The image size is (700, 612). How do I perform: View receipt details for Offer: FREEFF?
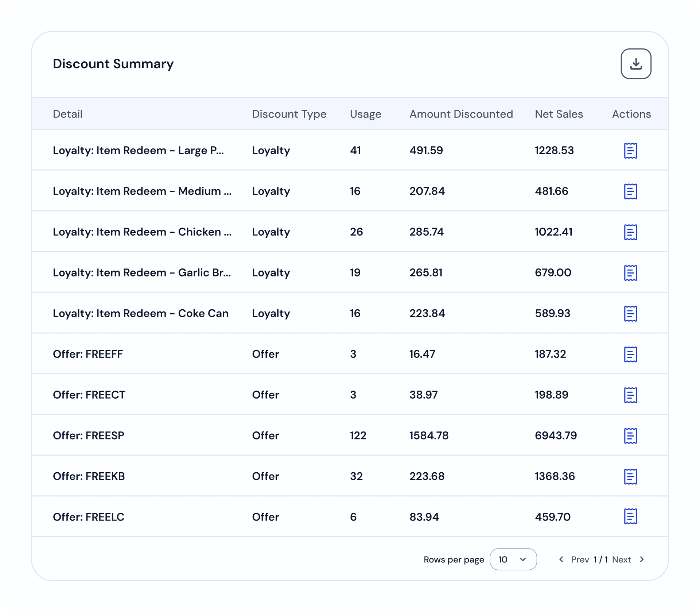click(630, 355)
